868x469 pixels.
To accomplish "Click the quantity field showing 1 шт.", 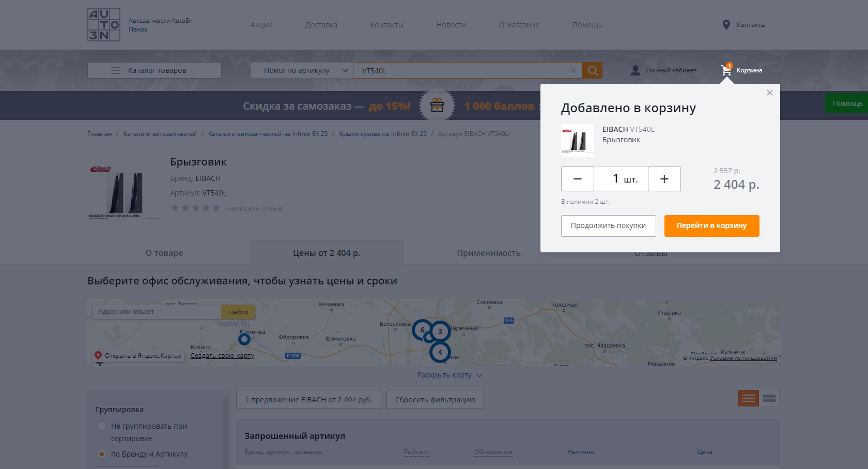I will [x=621, y=179].
